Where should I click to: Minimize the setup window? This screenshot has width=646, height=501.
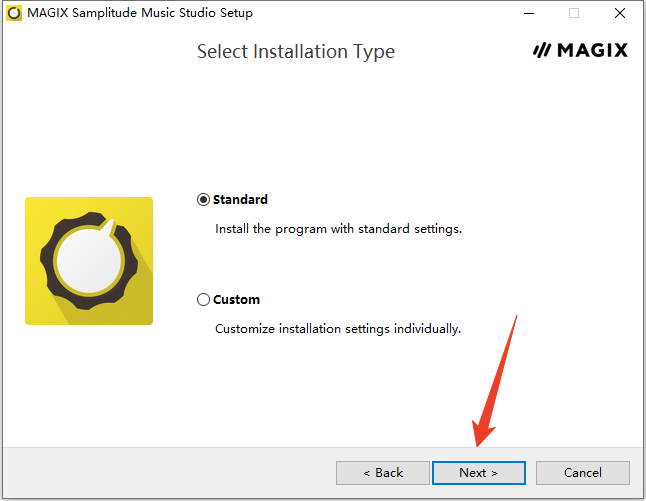pyautogui.click(x=527, y=13)
